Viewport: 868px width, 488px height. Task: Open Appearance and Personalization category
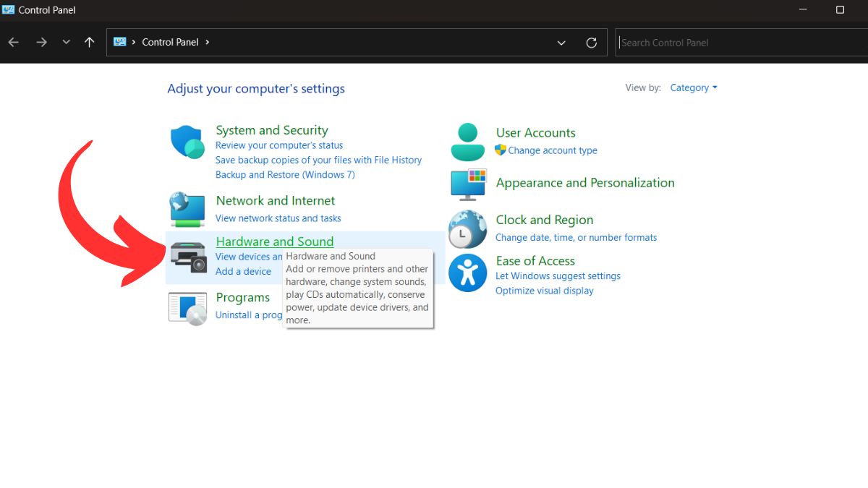[585, 183]
